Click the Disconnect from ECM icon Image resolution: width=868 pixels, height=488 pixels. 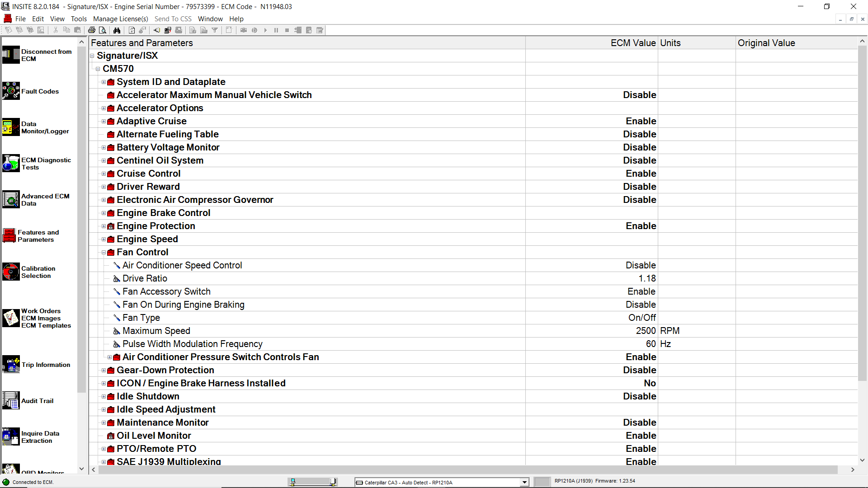coord(11,55)
